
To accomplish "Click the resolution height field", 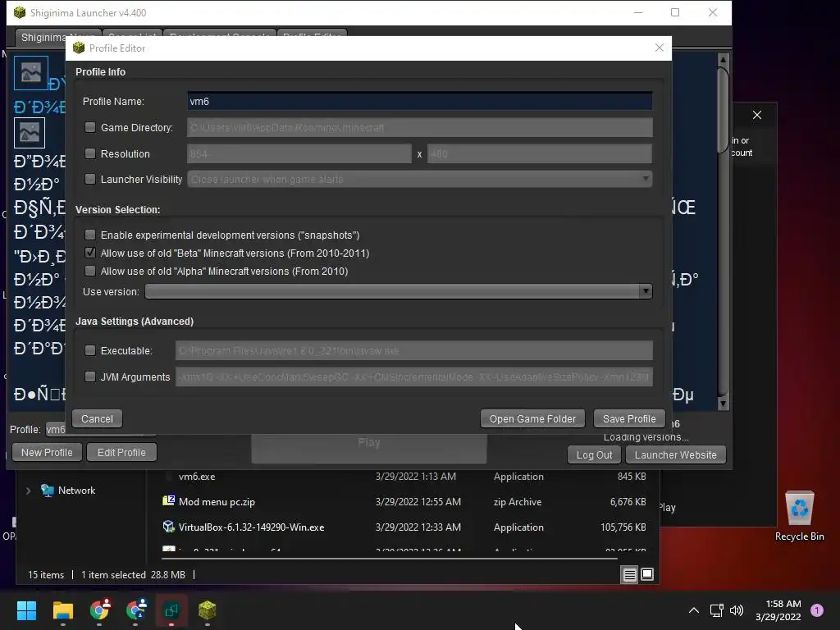I will 540,153.
